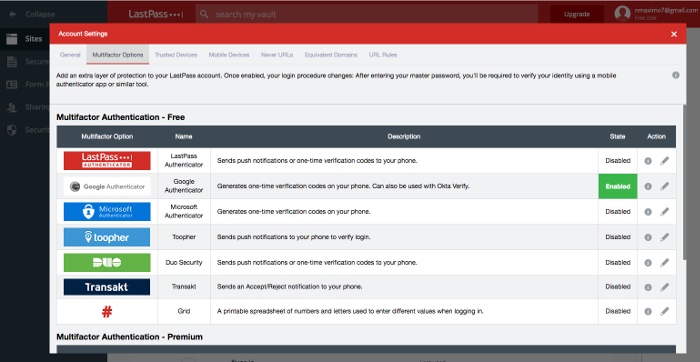This screenshot has width=700, height=362.
Task: Click the LastPass Authenticator logo
Action: click(x=107, y=161)
